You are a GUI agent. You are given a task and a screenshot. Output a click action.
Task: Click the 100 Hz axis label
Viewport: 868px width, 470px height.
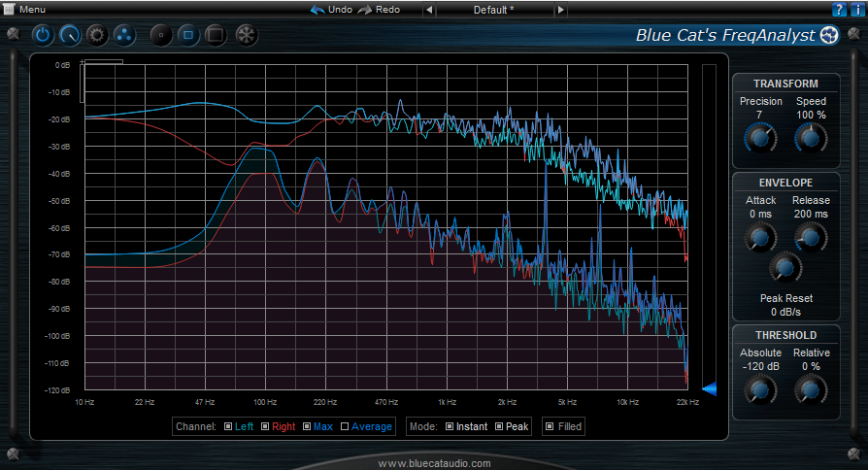265,402
